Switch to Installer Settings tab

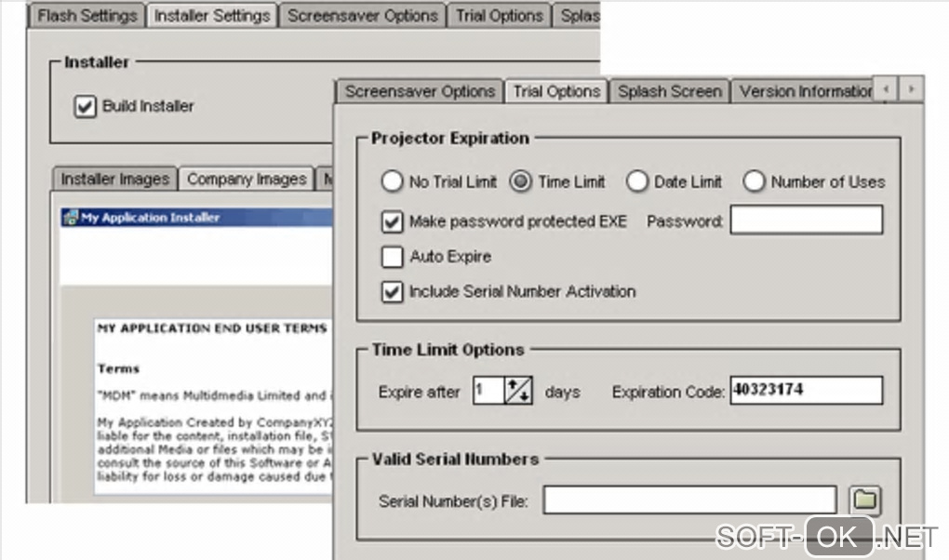(x=212, y=16)
